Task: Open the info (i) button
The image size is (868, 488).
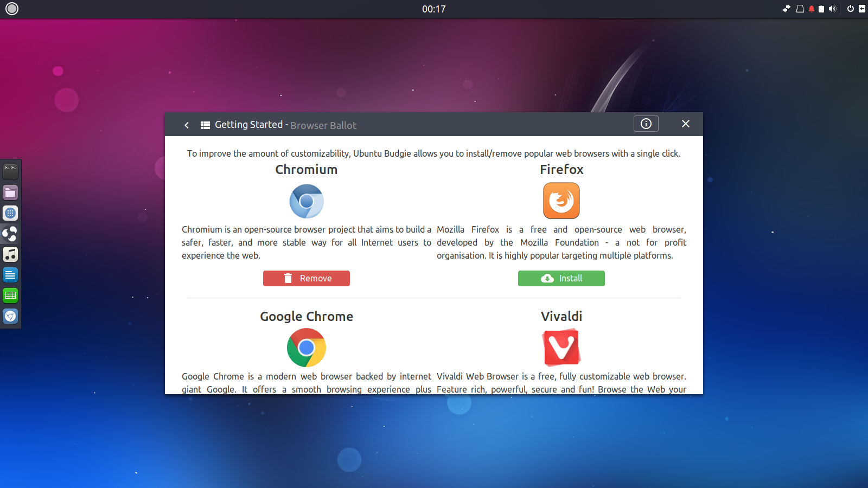Action: coord(646,124)
